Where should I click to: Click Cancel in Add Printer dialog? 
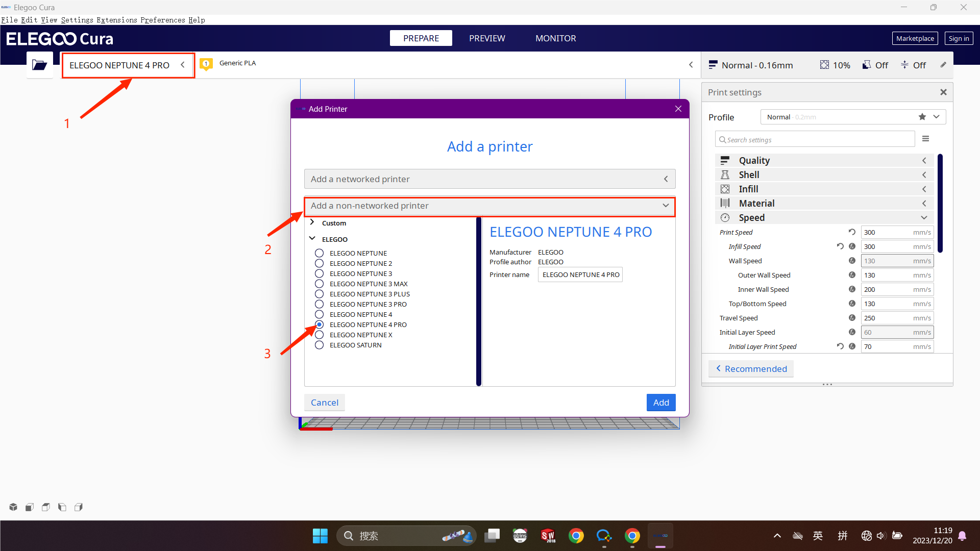(x=324, y=403)
